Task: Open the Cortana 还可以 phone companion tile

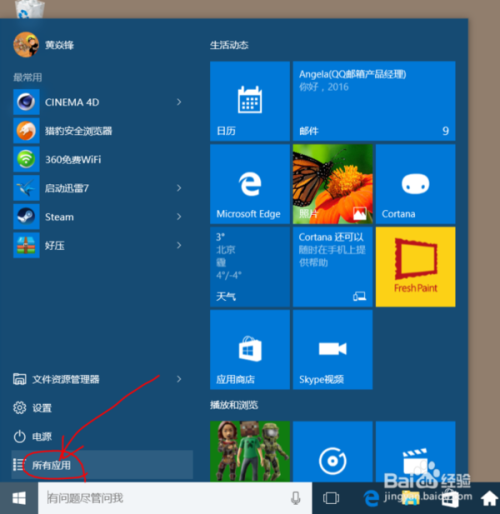Action: 333,267
